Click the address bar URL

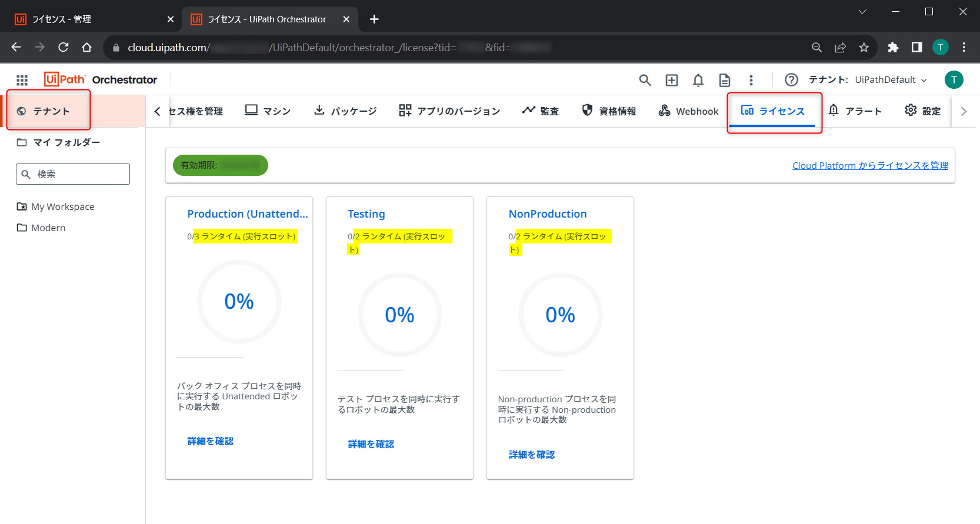(x=339, y=48)
